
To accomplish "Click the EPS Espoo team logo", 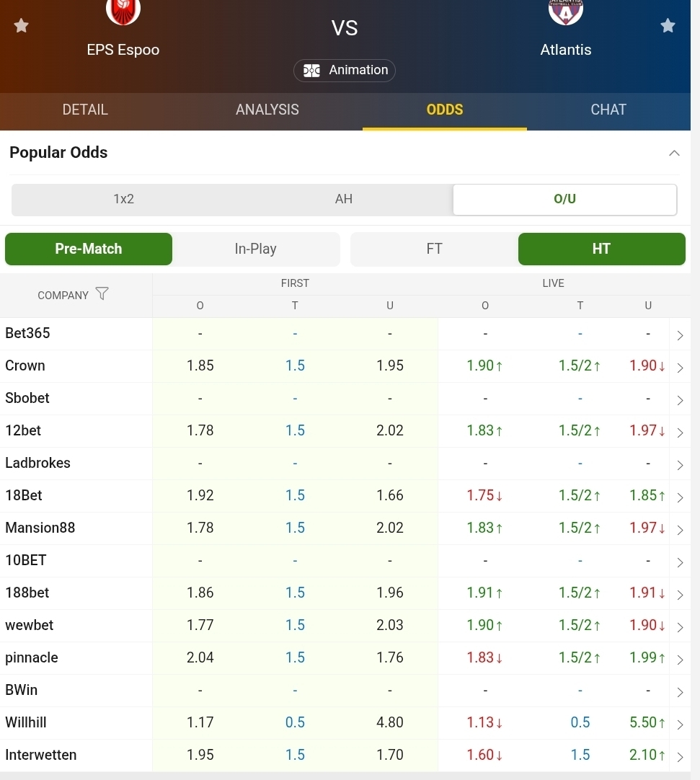I will coord(123,10).
